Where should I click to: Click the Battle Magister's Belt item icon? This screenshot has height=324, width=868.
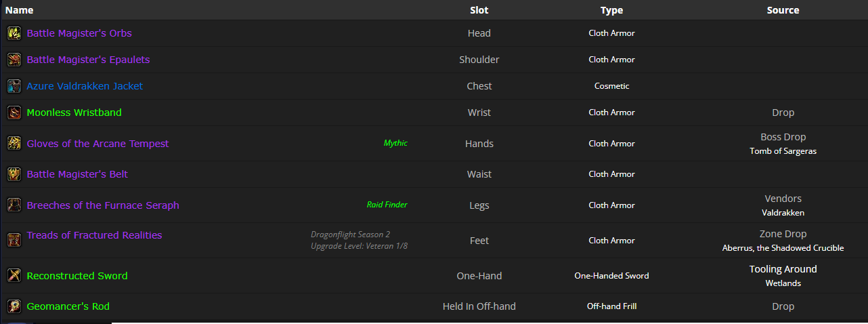coord(14,174)
